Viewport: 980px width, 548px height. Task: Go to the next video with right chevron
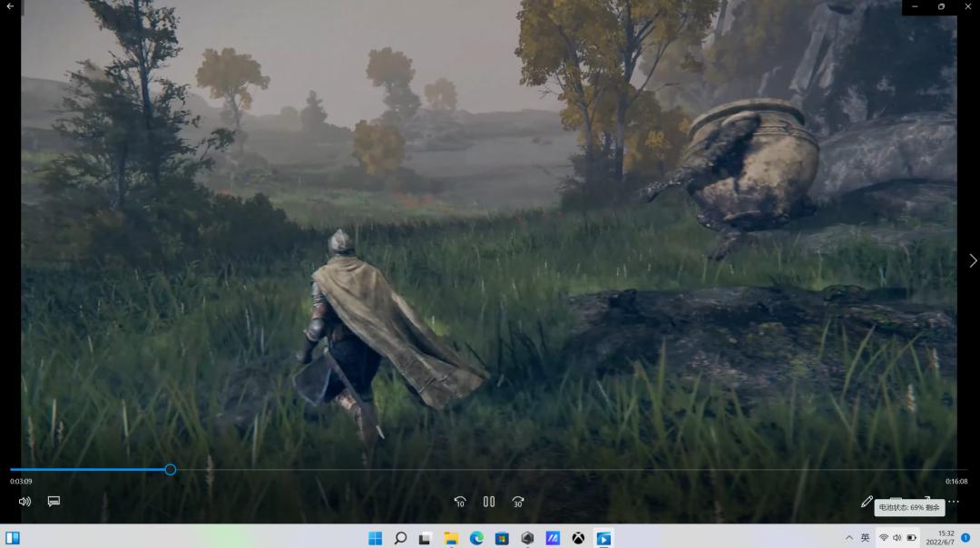(x=973, y=260)
